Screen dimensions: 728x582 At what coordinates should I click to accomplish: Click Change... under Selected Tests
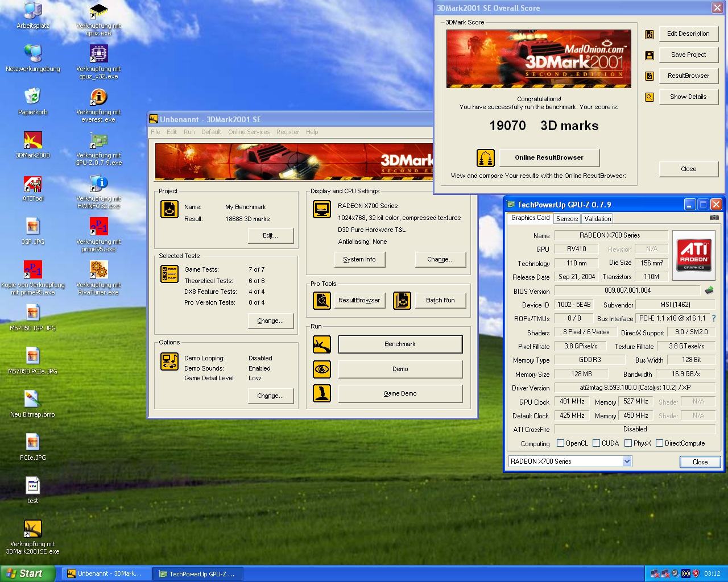point(270,321)
